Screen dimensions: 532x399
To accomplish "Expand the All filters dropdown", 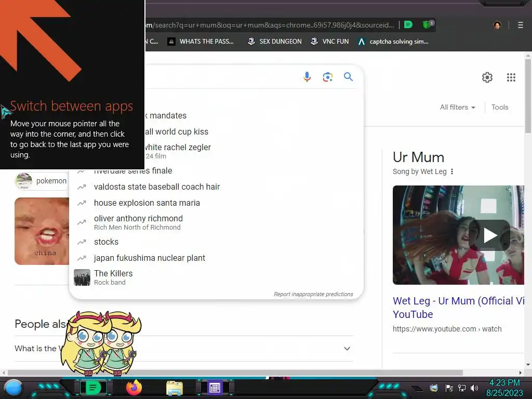I will tap(457, 107).
